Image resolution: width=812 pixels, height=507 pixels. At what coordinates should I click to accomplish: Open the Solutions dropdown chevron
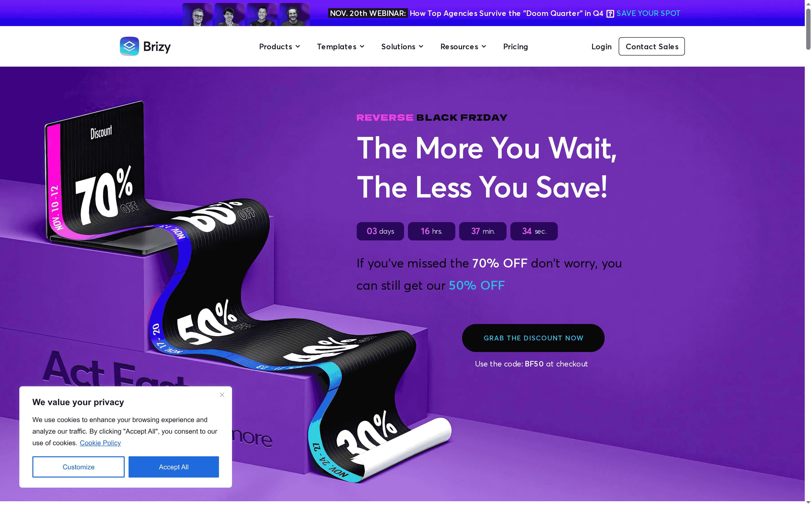tap(421, 47)
